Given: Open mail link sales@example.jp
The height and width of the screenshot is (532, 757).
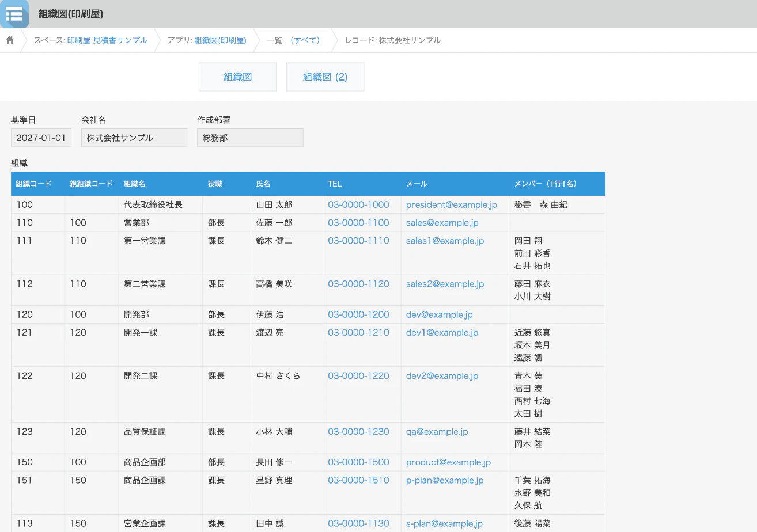Looking at the screenshot, I should pos(442,222).
